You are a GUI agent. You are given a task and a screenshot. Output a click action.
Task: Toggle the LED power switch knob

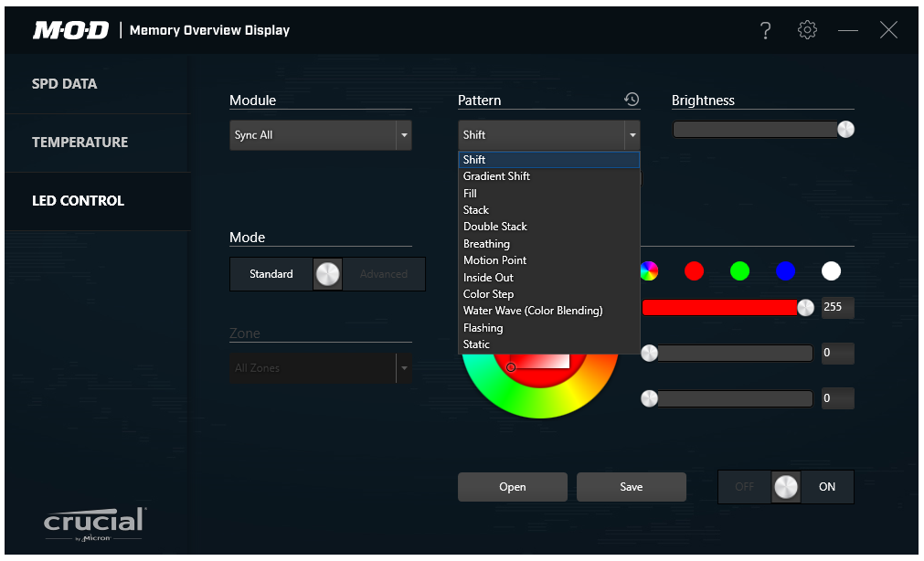[x=786, y=487]
